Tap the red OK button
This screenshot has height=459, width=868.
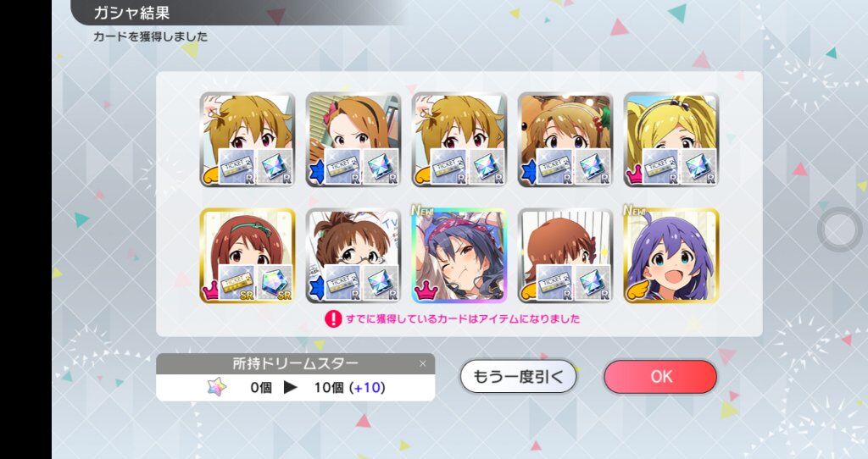659,377
